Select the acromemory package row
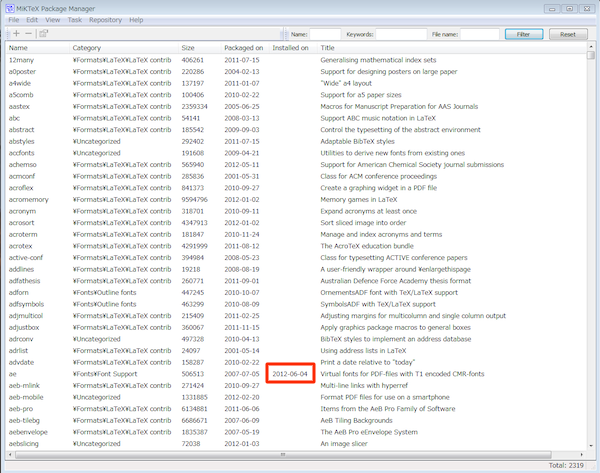The image size is (600, 473). [296, 199]
